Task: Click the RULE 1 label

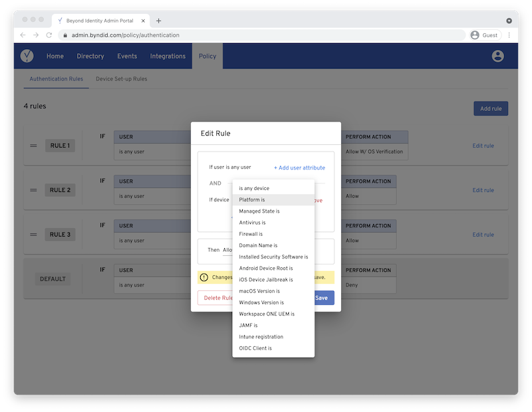Action: click(60, 146)
